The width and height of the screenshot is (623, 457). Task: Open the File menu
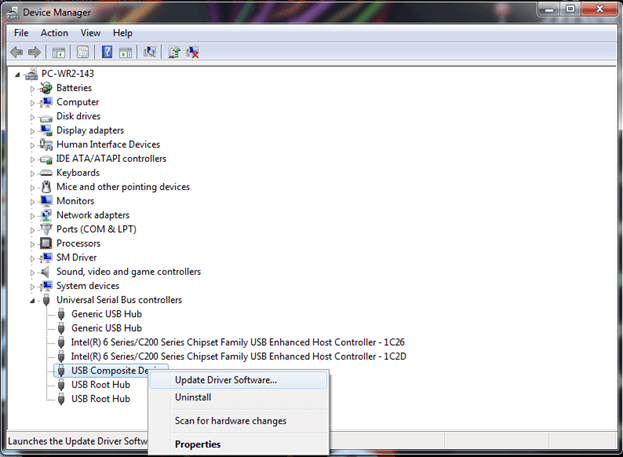coord(21,33)
